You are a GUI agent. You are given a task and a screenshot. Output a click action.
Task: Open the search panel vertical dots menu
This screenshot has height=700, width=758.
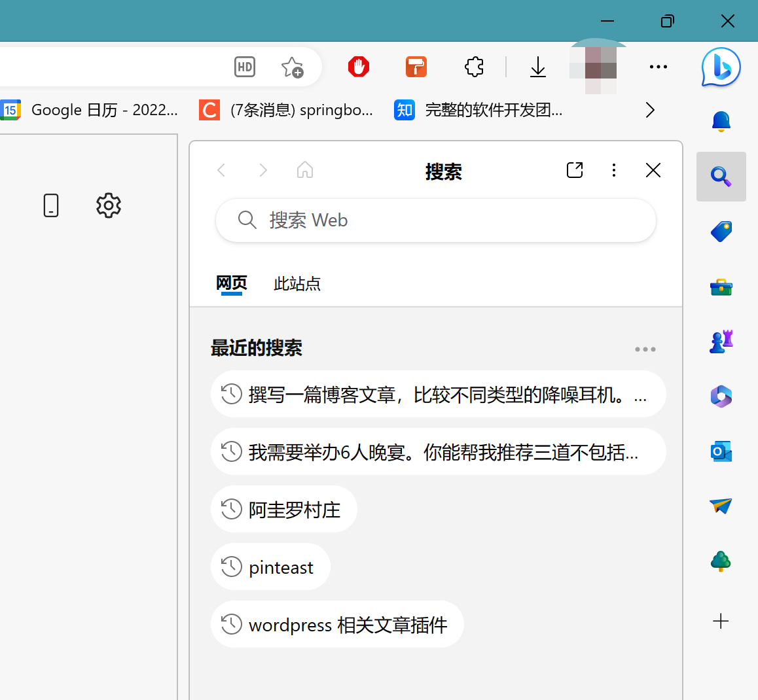click(x=613, y=171)
